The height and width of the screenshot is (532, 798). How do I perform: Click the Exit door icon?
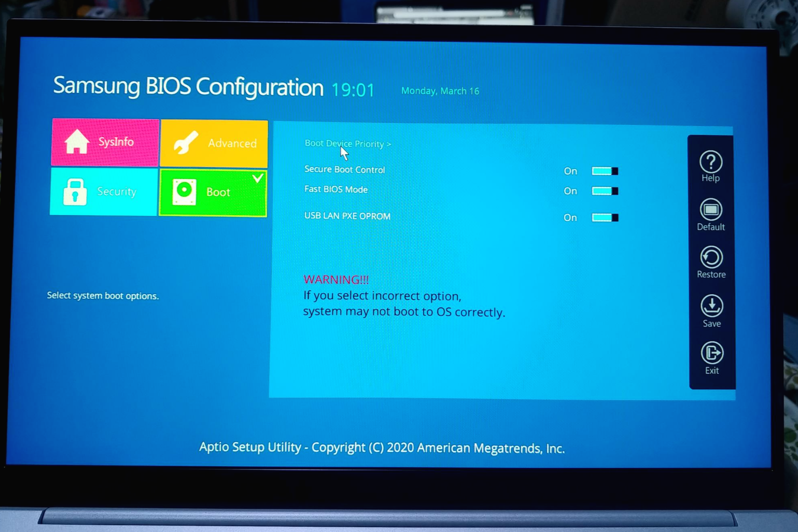(712, 353)
